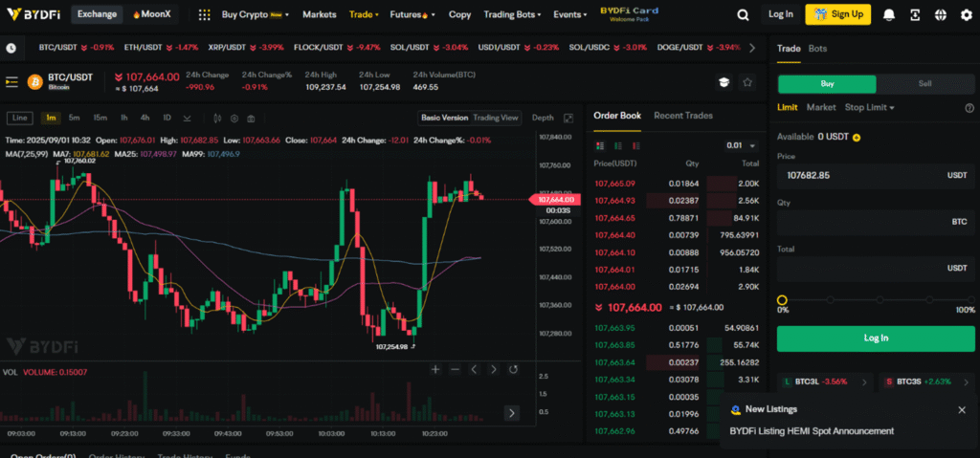Click the candlestick chart type icon
This screenshot has width=980, height=458.
(217, 119)
